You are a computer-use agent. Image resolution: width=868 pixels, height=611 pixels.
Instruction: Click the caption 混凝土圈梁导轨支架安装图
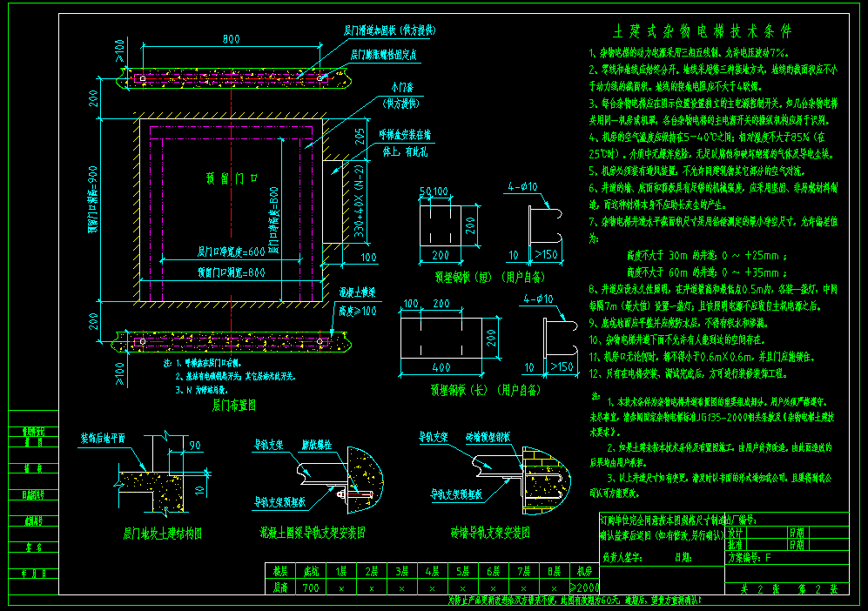313,533
